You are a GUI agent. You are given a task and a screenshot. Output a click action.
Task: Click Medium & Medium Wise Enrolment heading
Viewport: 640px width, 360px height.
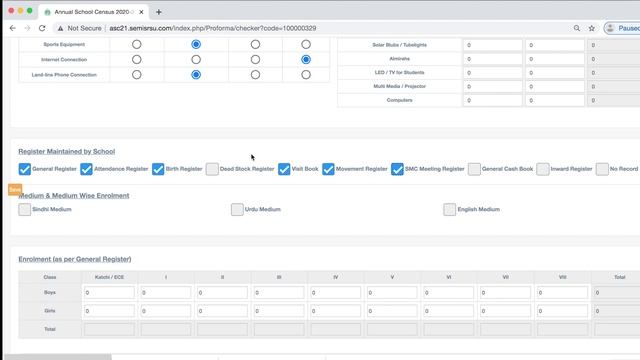[x=74, y=196]
